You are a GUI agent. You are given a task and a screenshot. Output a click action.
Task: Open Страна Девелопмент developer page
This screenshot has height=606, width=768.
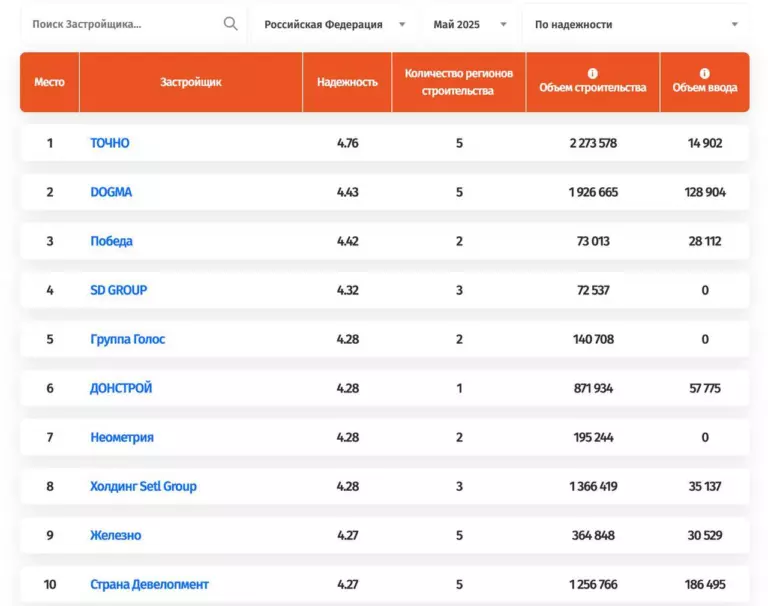coord(149,584)
